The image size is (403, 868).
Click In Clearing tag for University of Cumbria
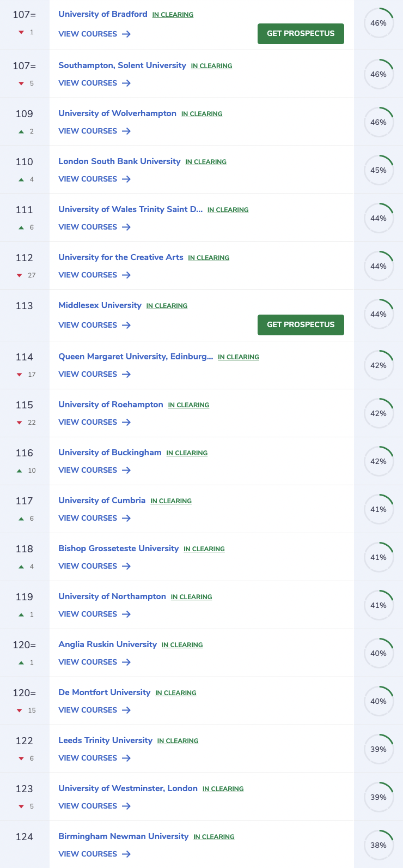(171, 501)
